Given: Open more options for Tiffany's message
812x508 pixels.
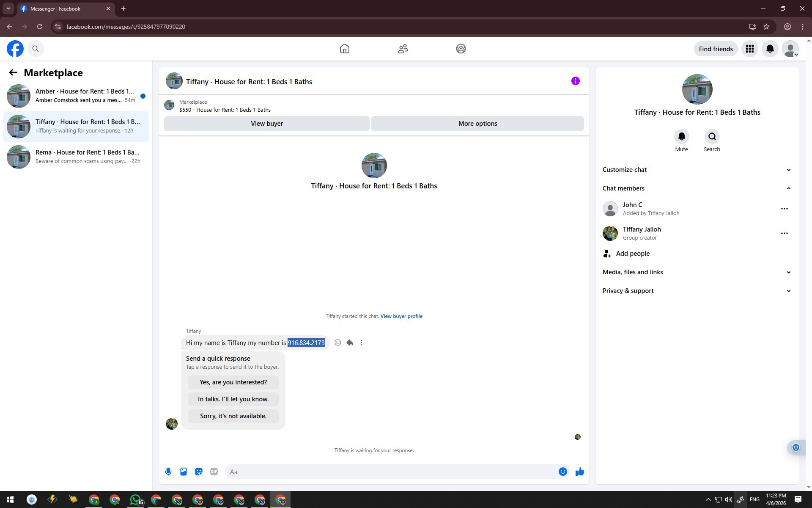Looking at the screenshot, I should coord(362,342).
